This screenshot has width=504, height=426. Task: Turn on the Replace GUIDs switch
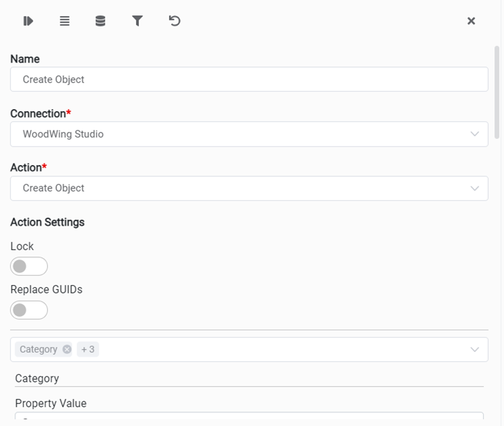(x=29, y=310)
